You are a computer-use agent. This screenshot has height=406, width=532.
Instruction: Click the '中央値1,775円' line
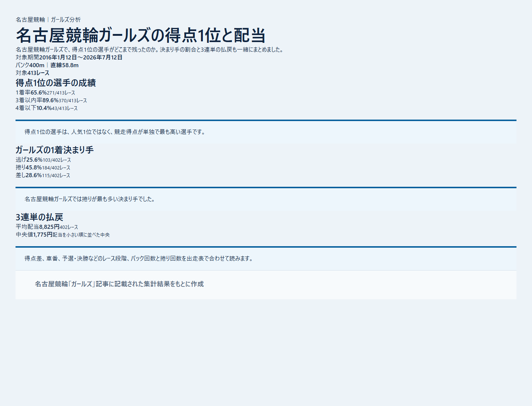pyautogui.click(x=63, y=235)
